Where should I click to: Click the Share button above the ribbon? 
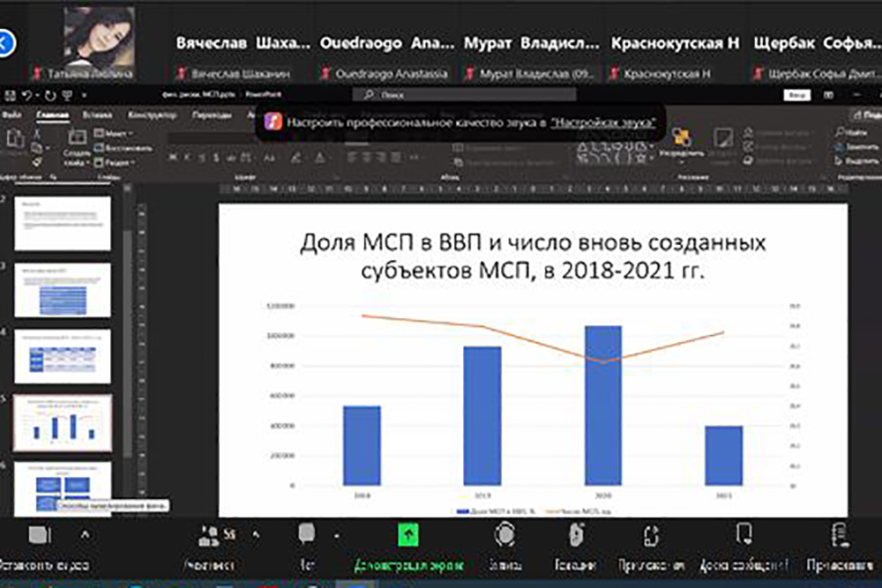point(866,115)
